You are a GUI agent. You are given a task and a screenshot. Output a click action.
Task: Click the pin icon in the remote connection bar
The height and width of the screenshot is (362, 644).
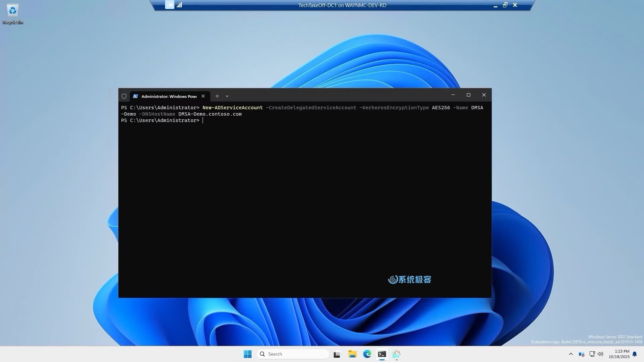point(170,5)
